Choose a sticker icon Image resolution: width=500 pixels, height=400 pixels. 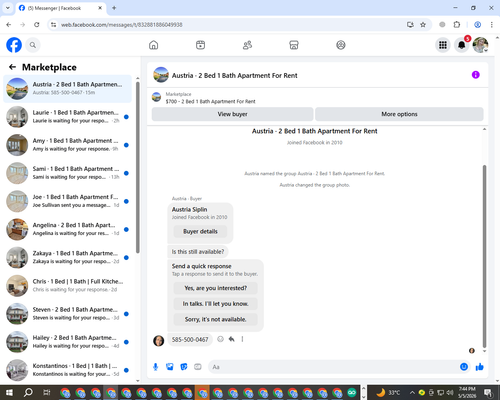tap(184, 367)
